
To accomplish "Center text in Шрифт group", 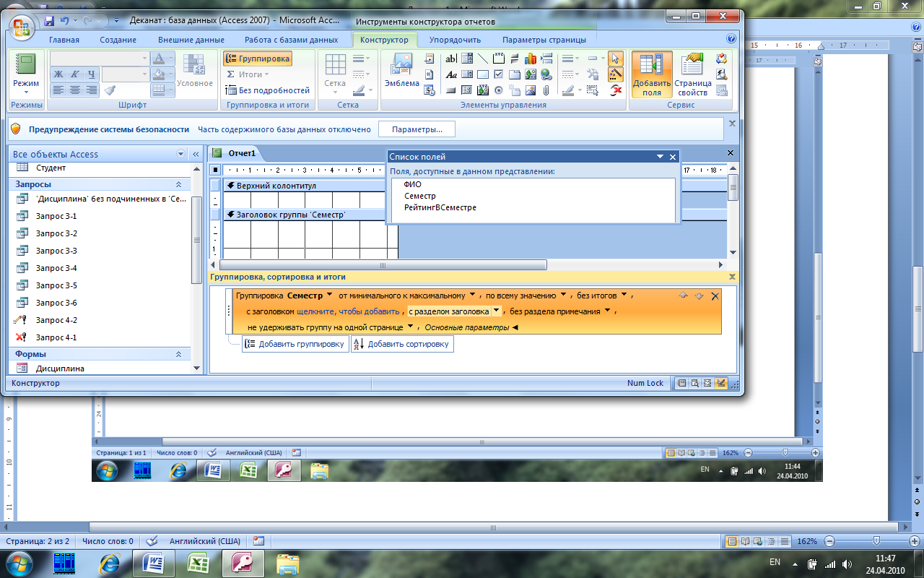I will [74, 90].
